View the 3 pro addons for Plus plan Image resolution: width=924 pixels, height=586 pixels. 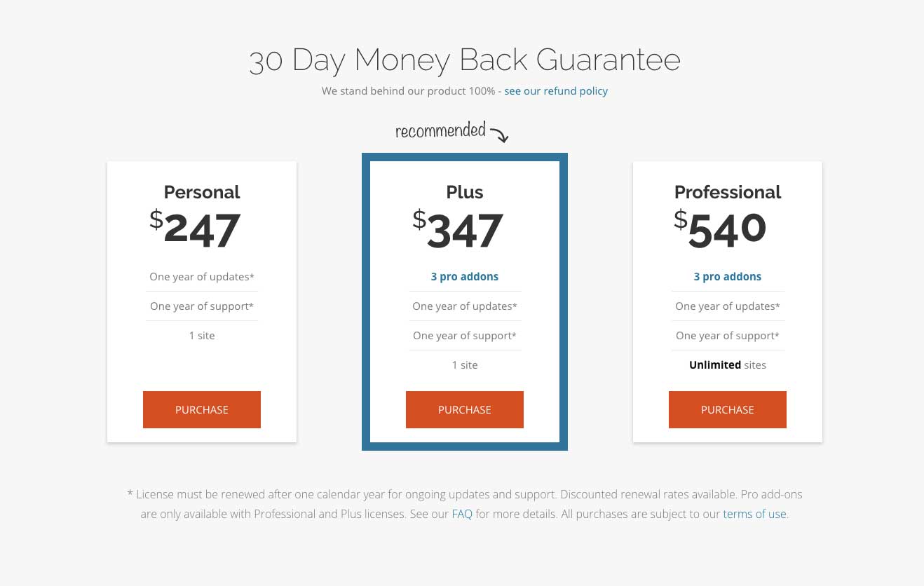(464, 276)
